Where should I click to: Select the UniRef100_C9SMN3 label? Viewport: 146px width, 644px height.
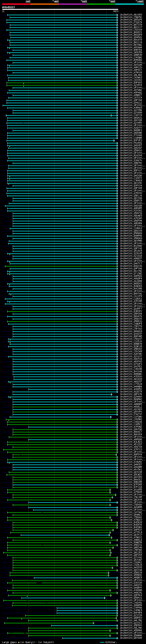point(131,419)
